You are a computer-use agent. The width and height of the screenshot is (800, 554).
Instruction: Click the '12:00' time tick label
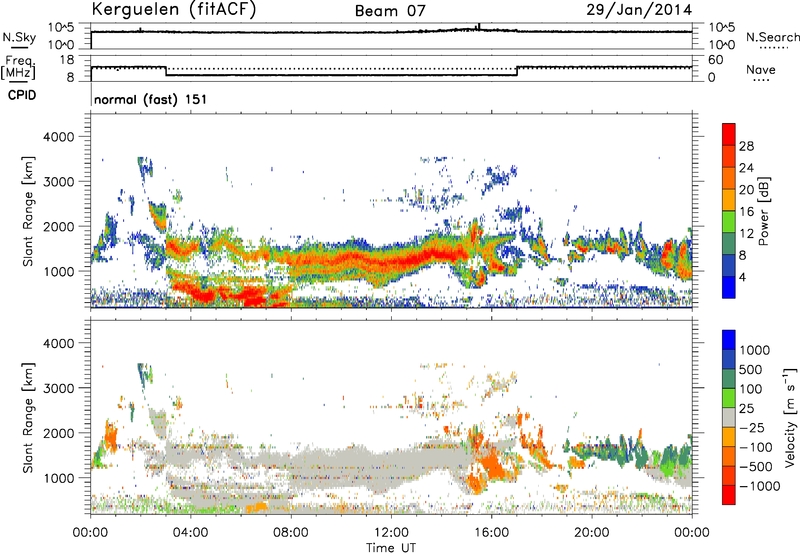point(391,533)
